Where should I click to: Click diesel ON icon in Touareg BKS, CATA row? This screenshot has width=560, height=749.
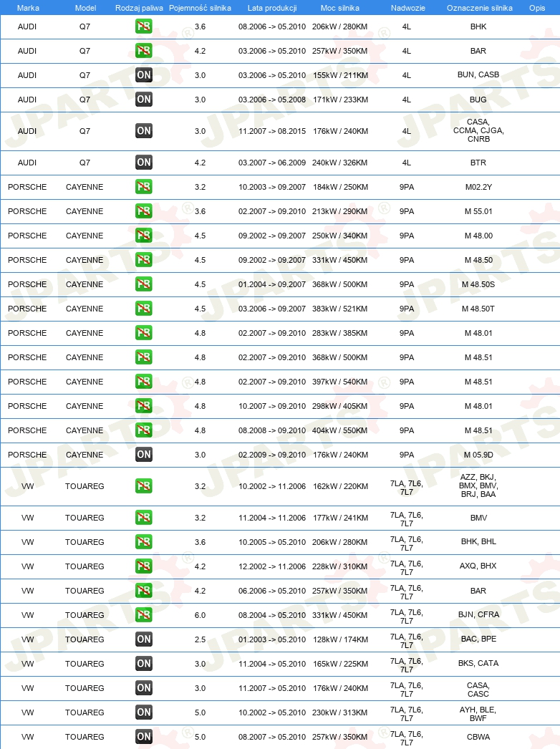point(144,664)
